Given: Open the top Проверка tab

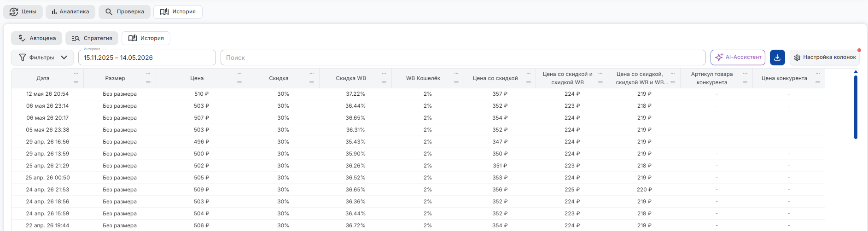Looking at the screenshot, I should pos(124,12).
